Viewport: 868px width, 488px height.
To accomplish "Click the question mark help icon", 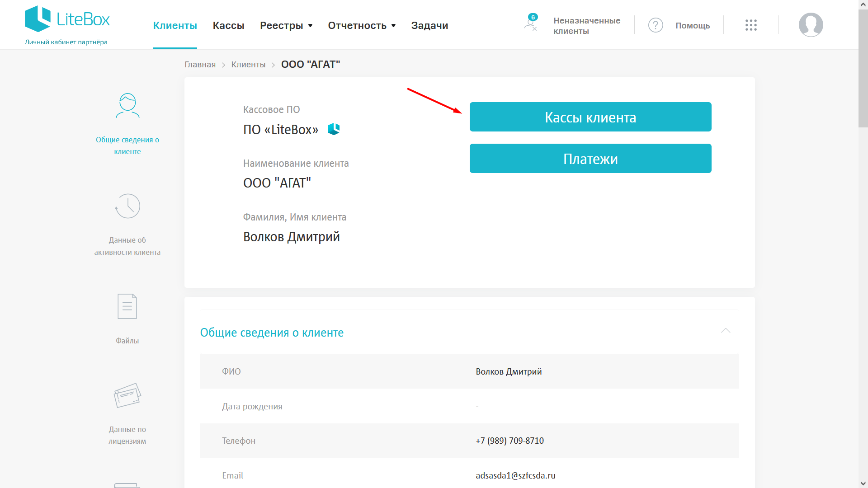I will tap(656, 25).
